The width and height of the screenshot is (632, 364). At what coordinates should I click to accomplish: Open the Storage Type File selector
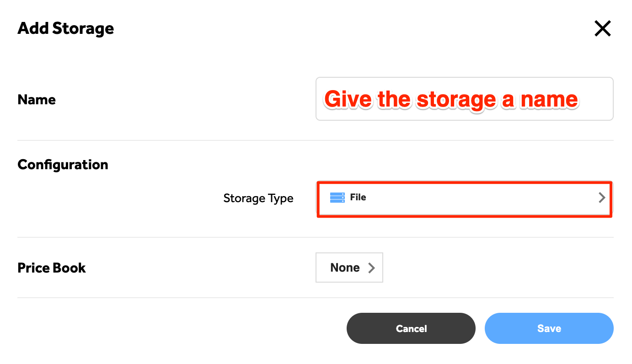465,199
